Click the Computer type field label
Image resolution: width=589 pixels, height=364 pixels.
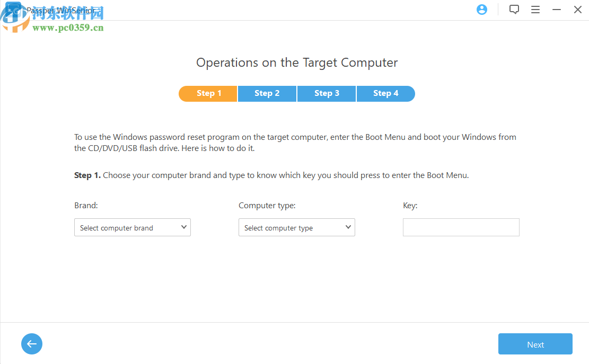pos(267,206)
